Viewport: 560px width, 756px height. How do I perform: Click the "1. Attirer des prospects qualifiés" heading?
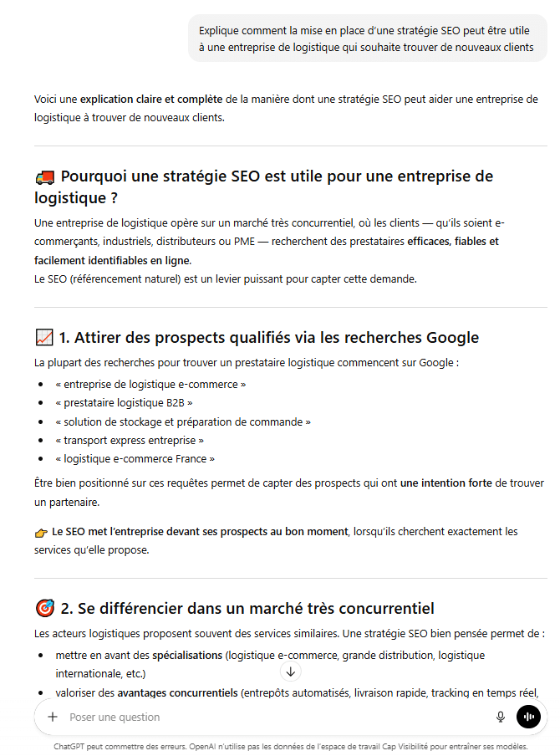click(x=267, y=338)
